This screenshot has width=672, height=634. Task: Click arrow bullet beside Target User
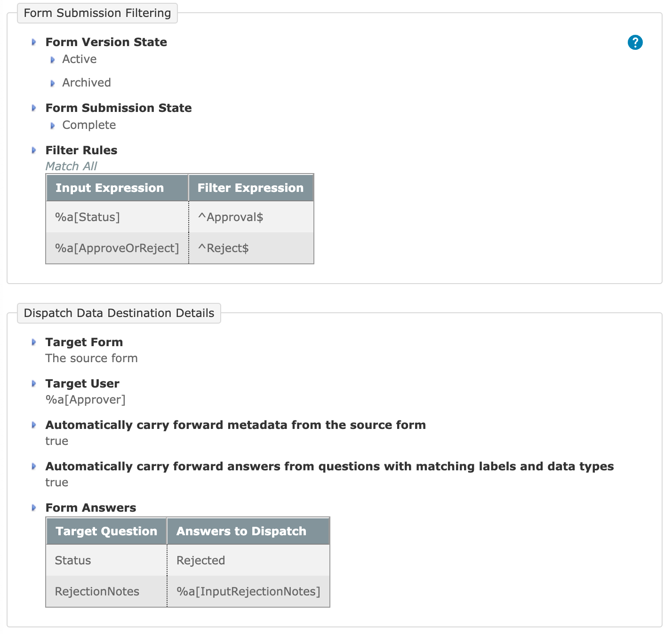(x=33, y=383)
